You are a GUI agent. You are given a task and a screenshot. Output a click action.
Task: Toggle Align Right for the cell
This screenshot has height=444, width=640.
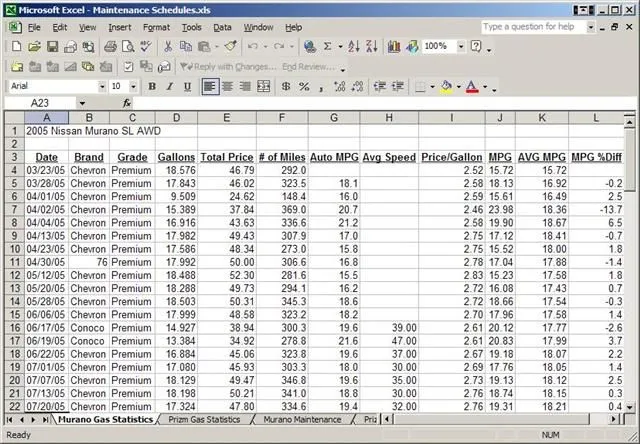point(246,87)
